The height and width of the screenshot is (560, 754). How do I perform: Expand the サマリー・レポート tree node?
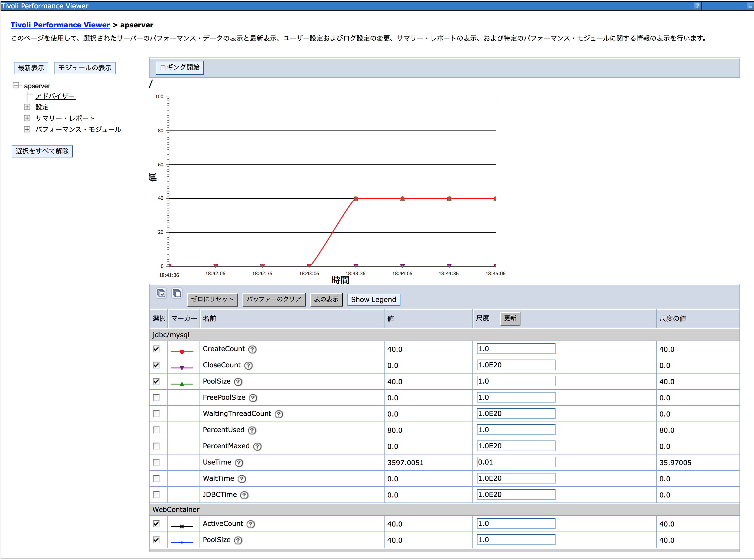click(x=27, y=118)
